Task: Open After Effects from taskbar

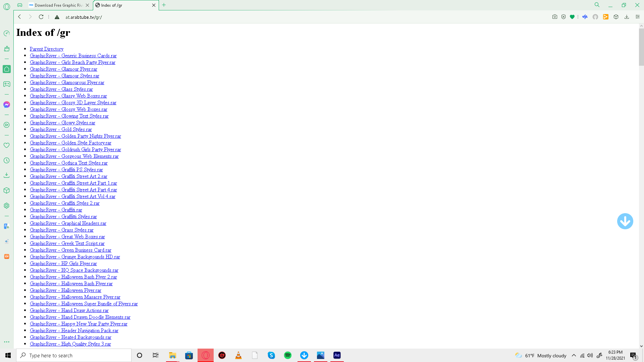Action: [337, 355]
